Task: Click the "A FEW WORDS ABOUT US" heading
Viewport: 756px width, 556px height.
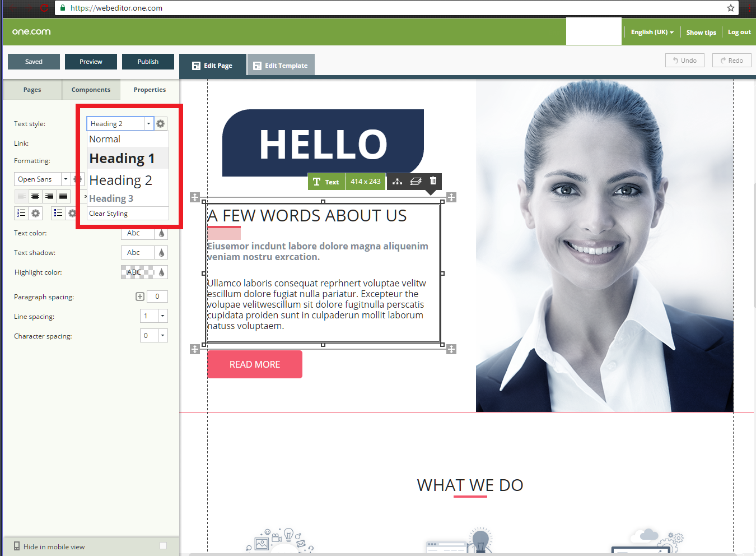Action: pos(307,216)
